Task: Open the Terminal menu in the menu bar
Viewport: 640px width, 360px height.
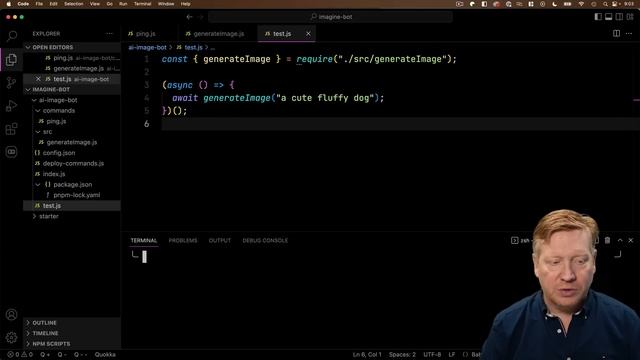Action: 142,4
